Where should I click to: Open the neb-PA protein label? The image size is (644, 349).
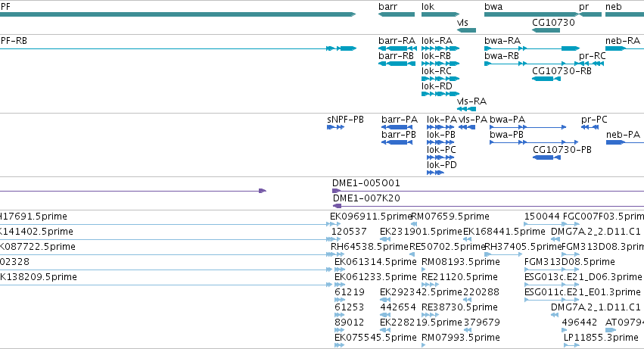[x=623, y=135]
